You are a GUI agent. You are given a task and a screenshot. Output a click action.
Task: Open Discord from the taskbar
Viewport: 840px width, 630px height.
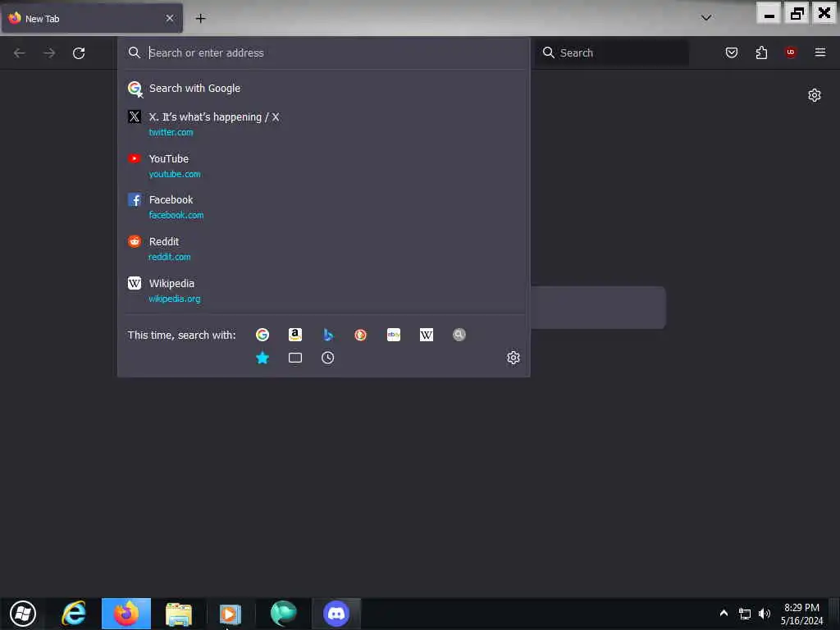pos(336,614)
